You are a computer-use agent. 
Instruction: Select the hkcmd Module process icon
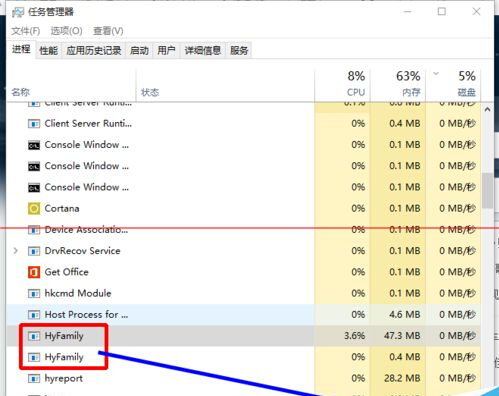34,294
